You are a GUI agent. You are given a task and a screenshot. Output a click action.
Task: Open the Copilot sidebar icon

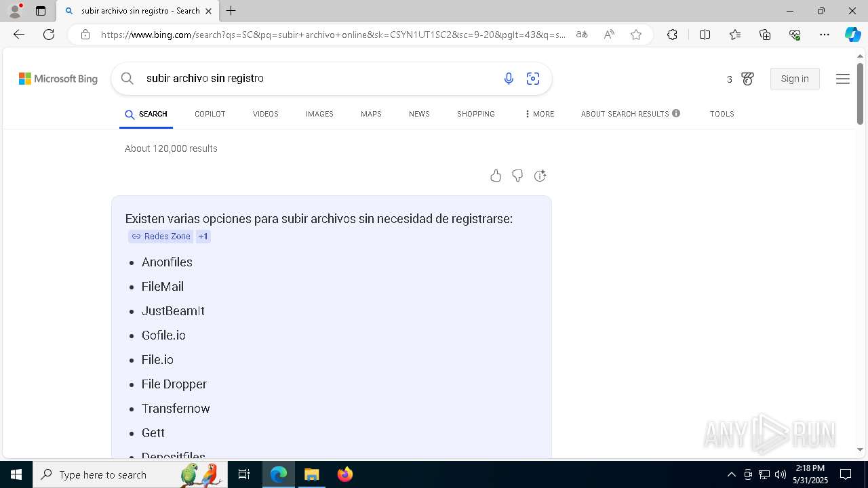coord(852,35)
